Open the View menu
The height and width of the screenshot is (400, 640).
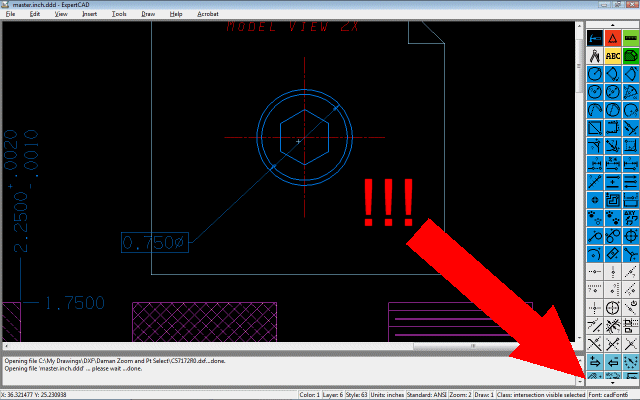[61, 14]
